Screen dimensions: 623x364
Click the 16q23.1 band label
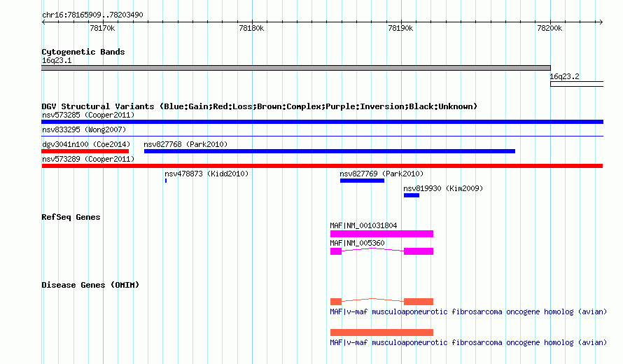[x=57, y=60]
